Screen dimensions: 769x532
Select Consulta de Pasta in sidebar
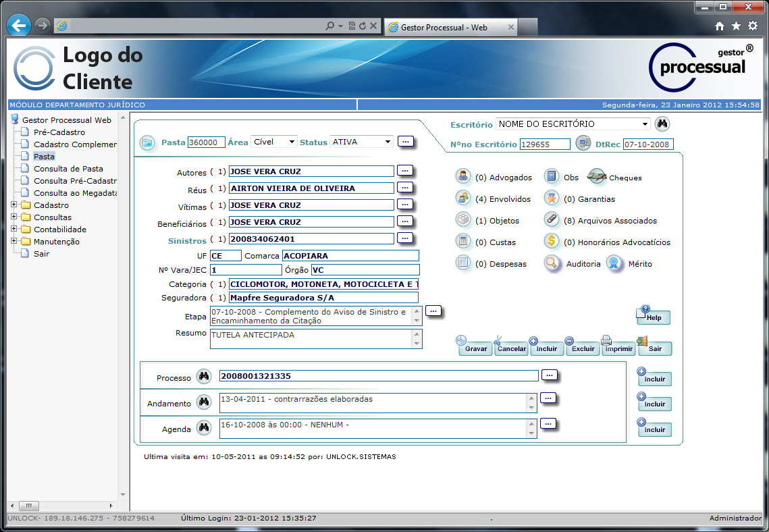coord(68,169)
